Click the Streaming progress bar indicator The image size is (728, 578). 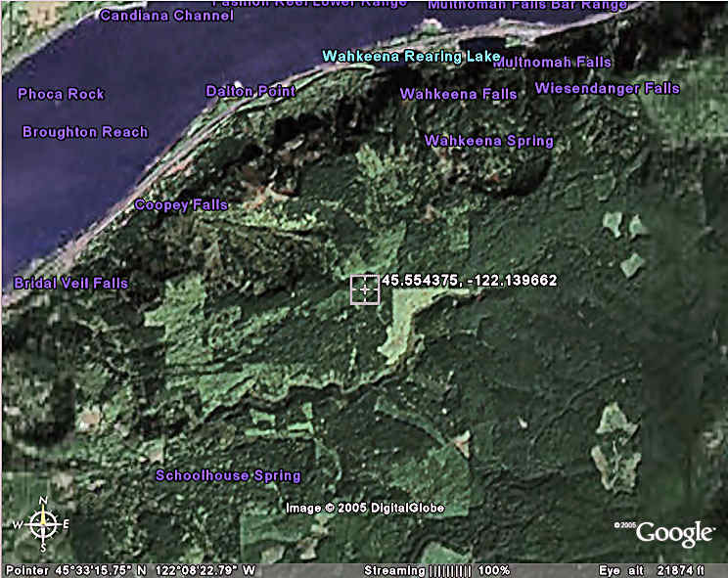(x=448, y=570)
